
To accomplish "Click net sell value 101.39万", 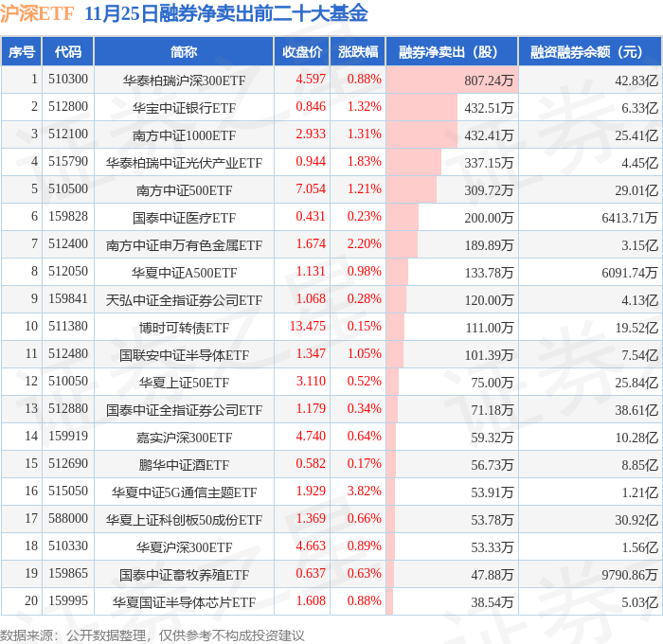I will [489, 355].
